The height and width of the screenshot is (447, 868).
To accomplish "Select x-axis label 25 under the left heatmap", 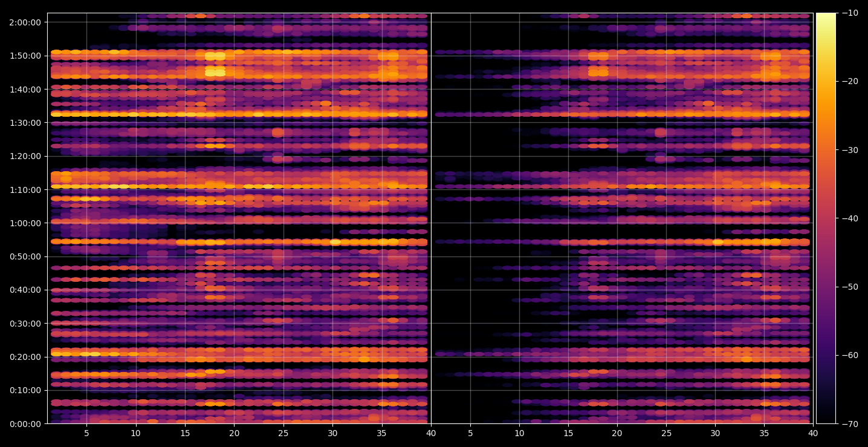I will (283, 433).
